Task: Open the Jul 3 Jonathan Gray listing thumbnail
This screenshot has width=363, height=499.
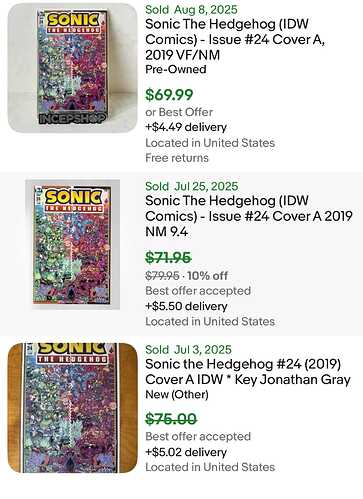Action: [72, 408]
